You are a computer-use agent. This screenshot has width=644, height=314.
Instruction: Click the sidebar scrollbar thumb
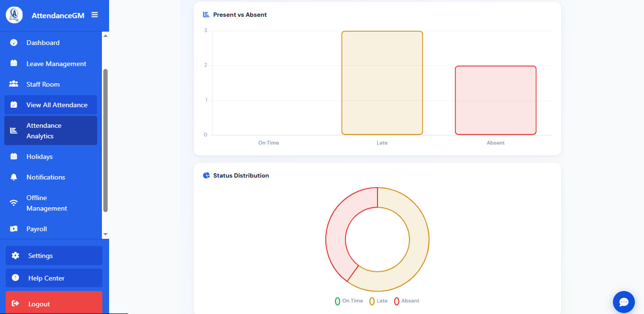[106, 140]
